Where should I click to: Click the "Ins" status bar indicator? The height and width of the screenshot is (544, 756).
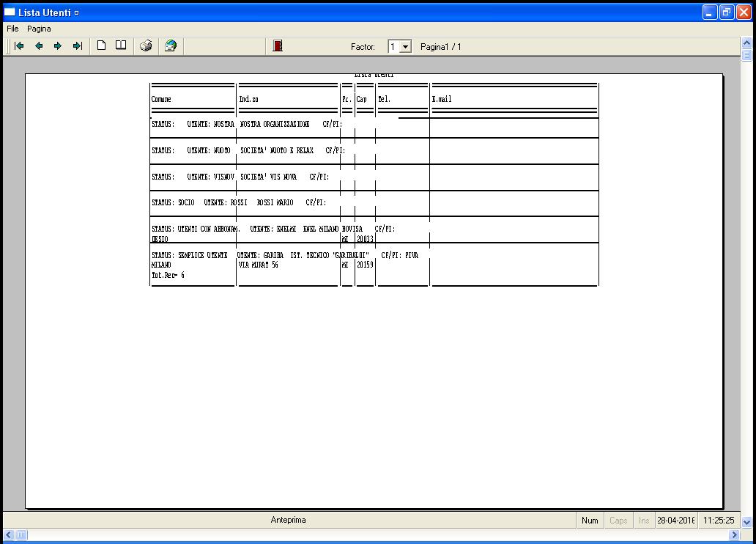click(644, 521)
